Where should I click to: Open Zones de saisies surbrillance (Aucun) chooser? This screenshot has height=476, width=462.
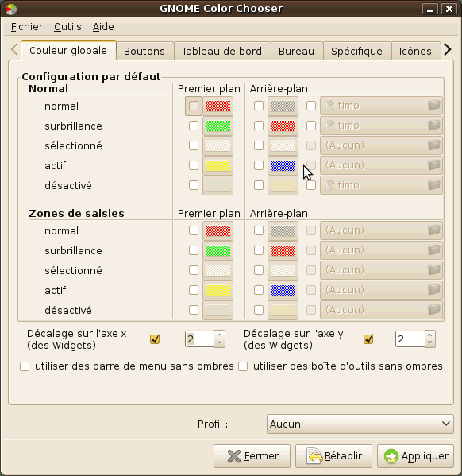[x=381, y=250]
